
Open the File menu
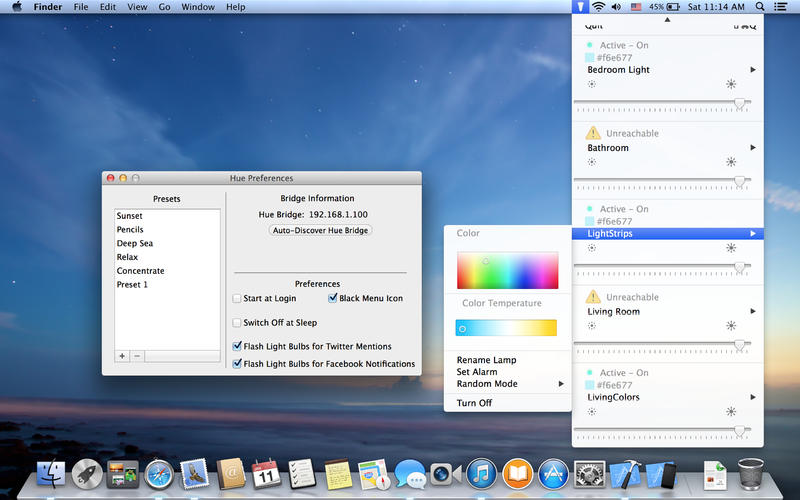click(81, 7)
